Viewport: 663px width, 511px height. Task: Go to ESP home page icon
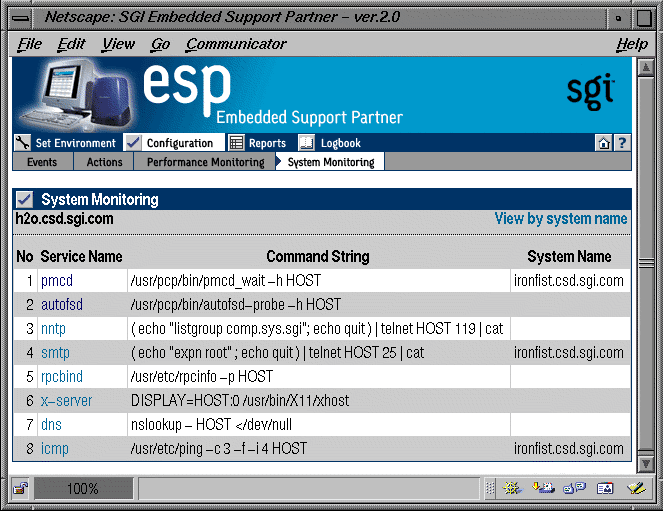click(604, 143)
